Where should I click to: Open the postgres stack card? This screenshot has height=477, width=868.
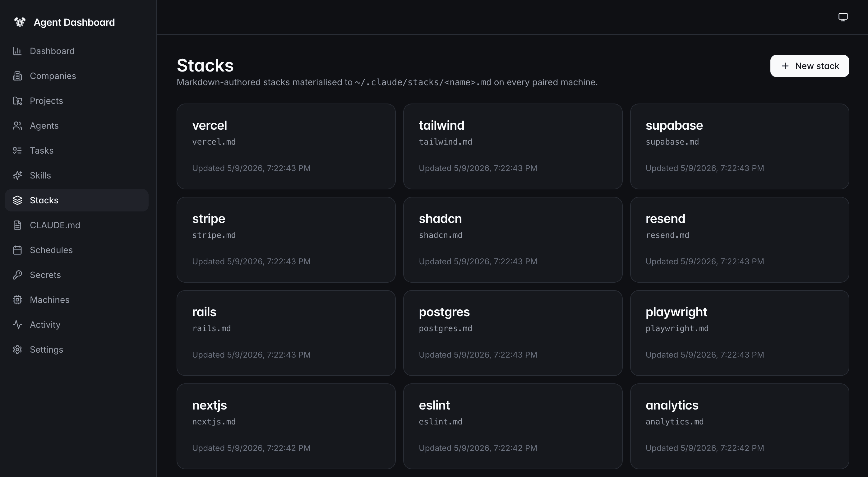tap(513, 333)
